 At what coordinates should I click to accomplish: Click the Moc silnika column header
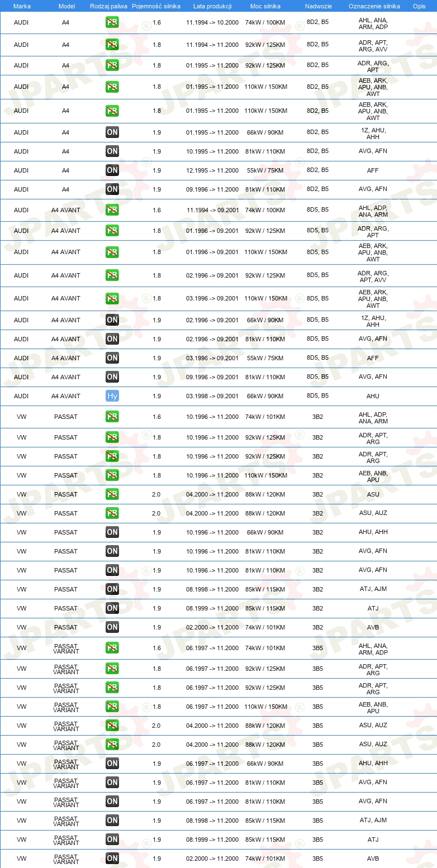(x=265, y=6)
